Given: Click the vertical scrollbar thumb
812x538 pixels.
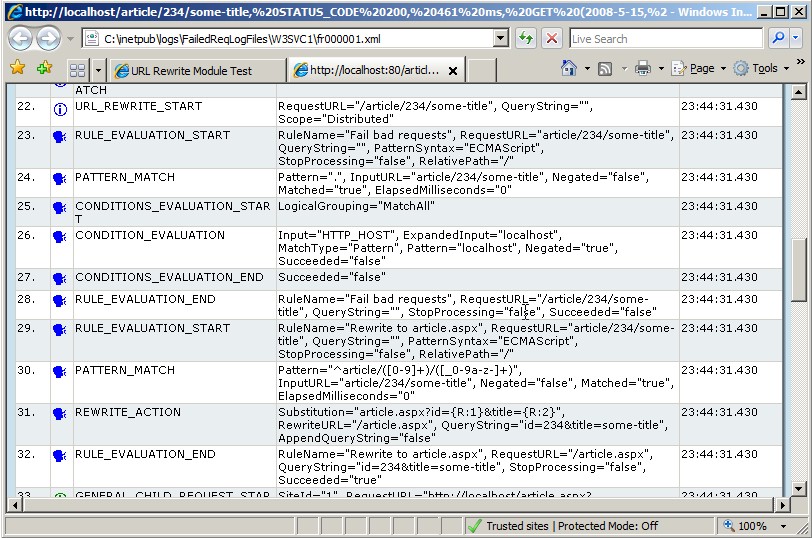Looking at the screenshot, I should point(799,269).
